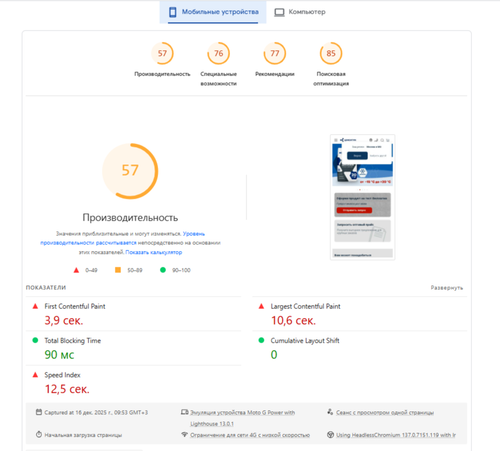Click the mobile phone icon in the tab

[x=173, y=12]
